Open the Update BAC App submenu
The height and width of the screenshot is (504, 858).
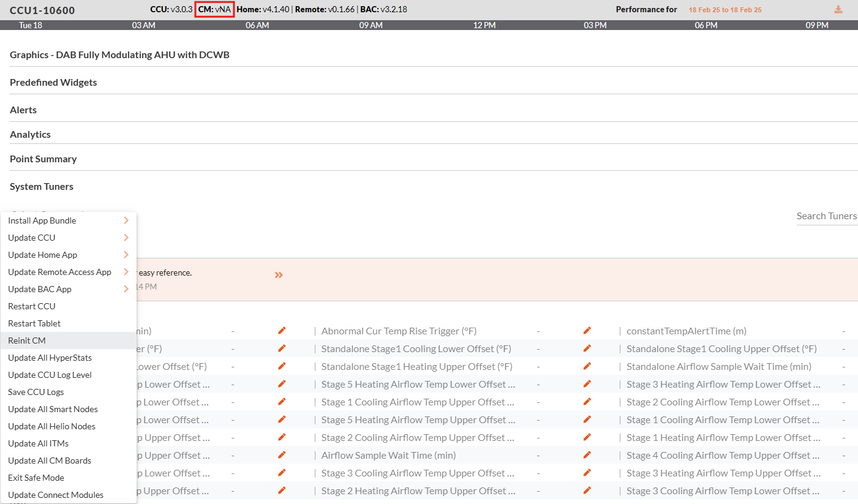tap(126, 289)
